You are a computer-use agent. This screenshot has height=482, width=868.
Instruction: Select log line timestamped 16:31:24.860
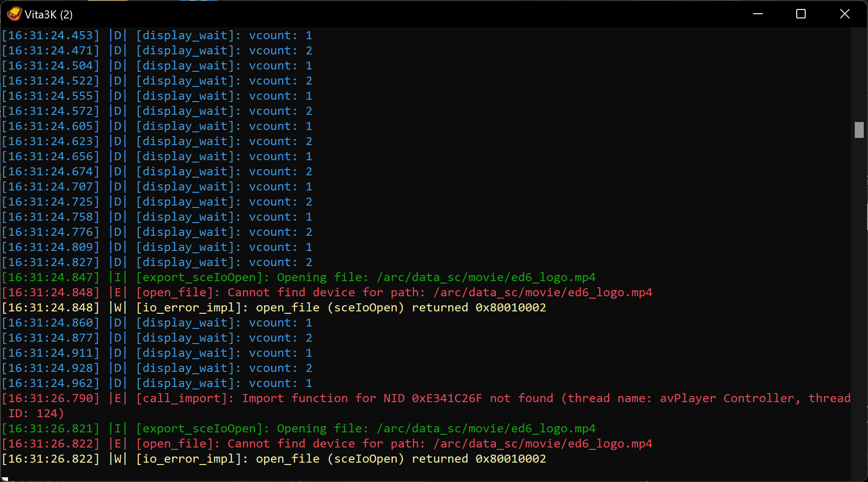click(157, 323)
